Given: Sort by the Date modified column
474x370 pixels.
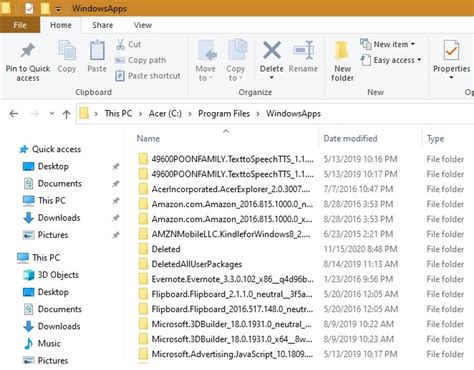Looking at the screenshot, I should (x=350, y=138).
